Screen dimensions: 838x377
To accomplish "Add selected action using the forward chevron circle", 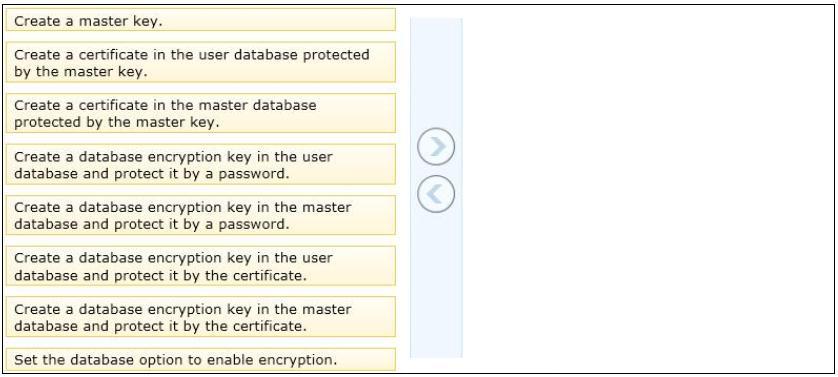I will click(436, 147).
